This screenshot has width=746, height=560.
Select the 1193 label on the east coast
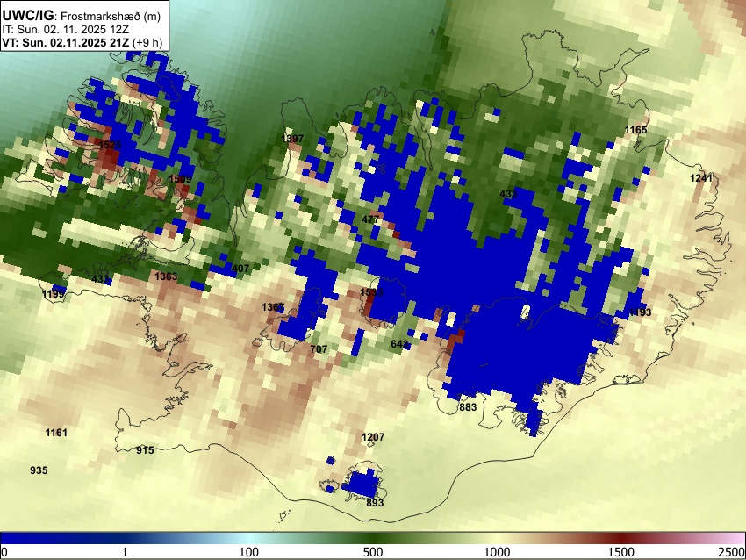pyautogui.click(x=640, y=312)
